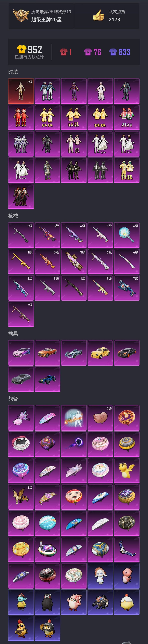Image resolution: width=148 pixels, height=644 pixels.
Task: Open the 6级 frying pan skin
Action: [x=127, y=235]
